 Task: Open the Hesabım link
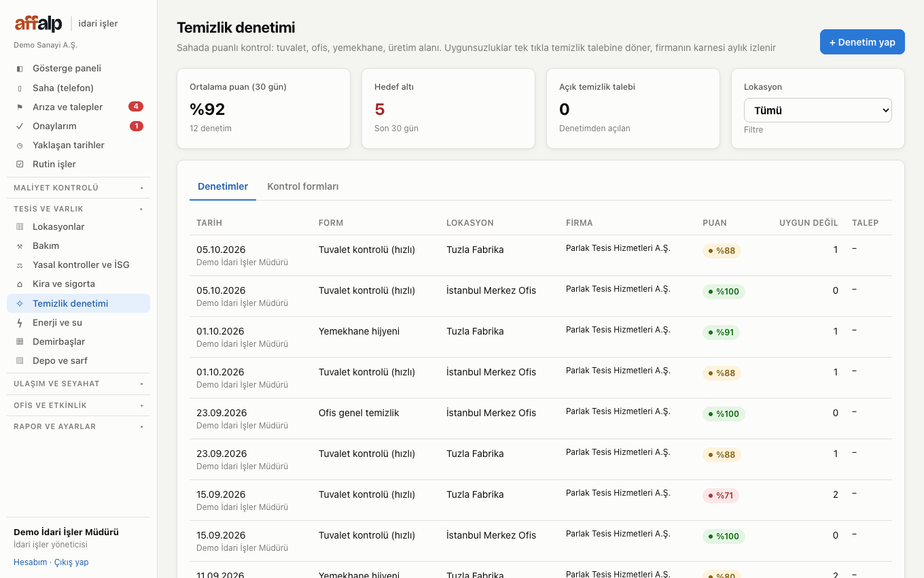[31, 562]
